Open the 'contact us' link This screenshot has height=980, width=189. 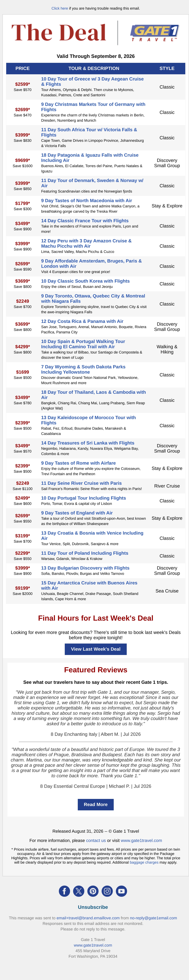(96, 840)
